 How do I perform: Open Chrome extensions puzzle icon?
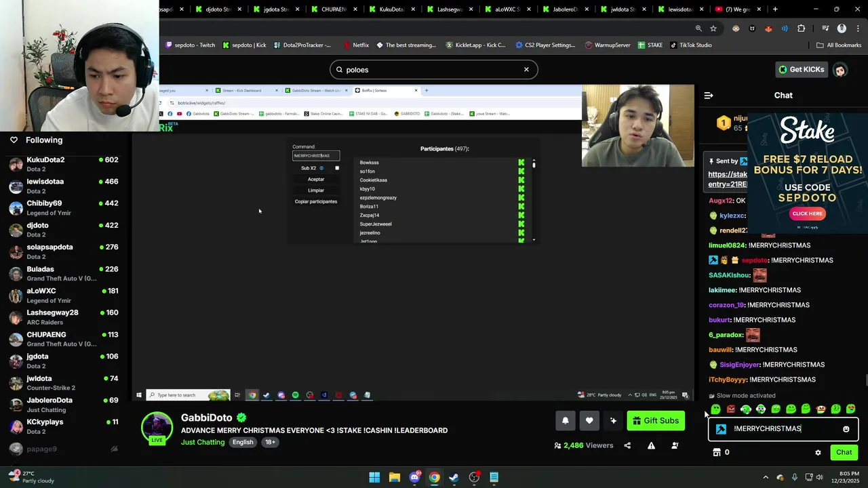tap(801, 28)
